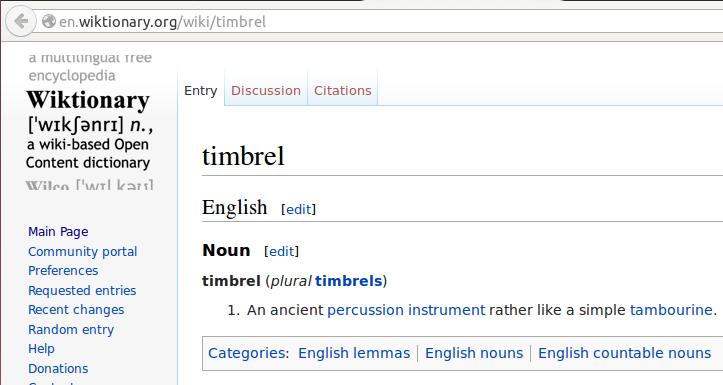The image size is (723, 385).
Task: Open Recent changes in sidebar
Action: [76, 309]
